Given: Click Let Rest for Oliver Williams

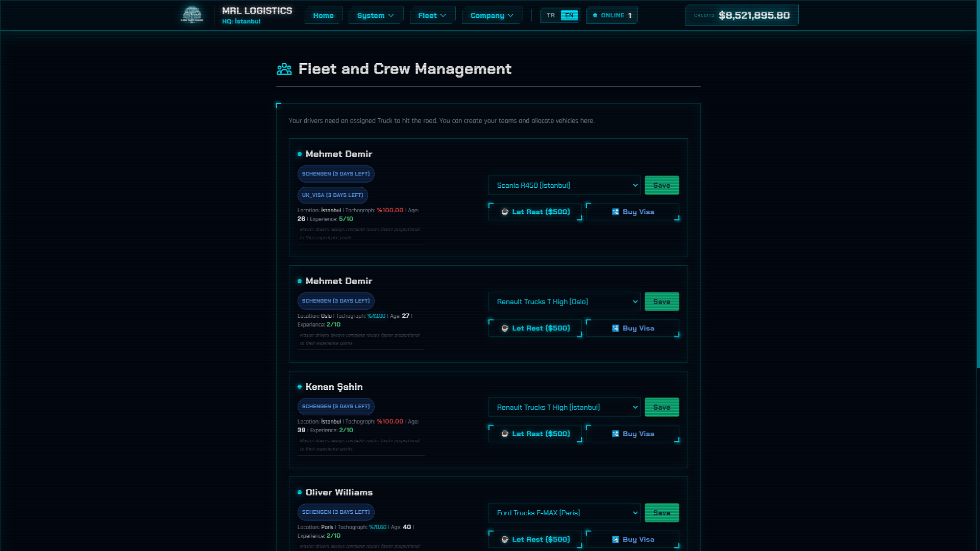Looking at the screenshot, I should (534, 539).
